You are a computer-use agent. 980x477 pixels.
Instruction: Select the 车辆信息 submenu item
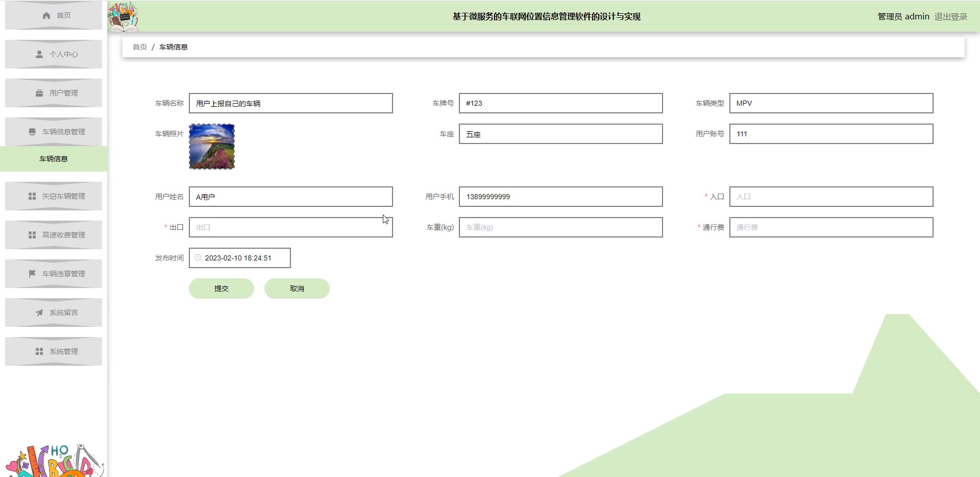coord(54,159)
